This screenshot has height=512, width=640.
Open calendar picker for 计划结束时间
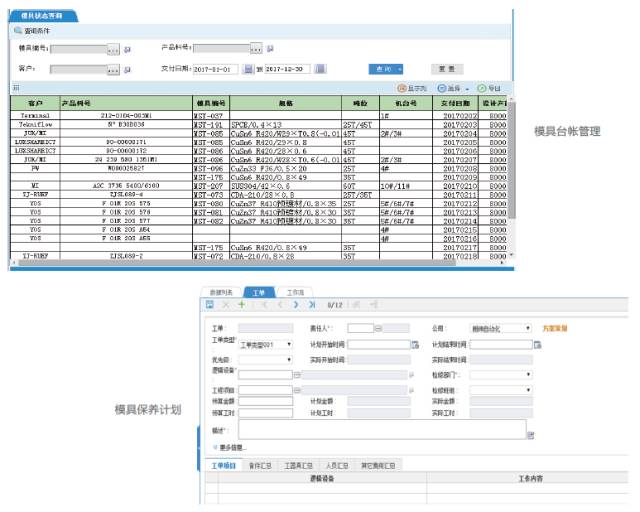(x=538, y=345)
